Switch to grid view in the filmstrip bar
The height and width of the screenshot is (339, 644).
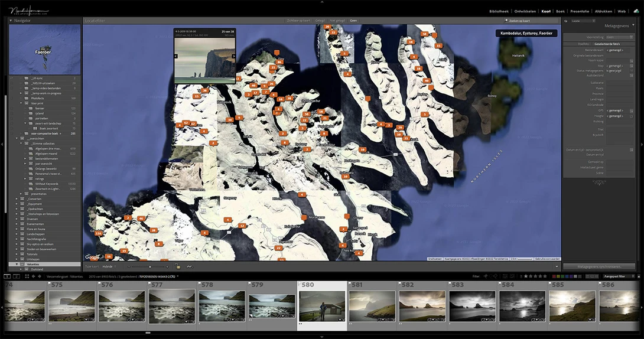pyautogui.click(x=27, y=276)
